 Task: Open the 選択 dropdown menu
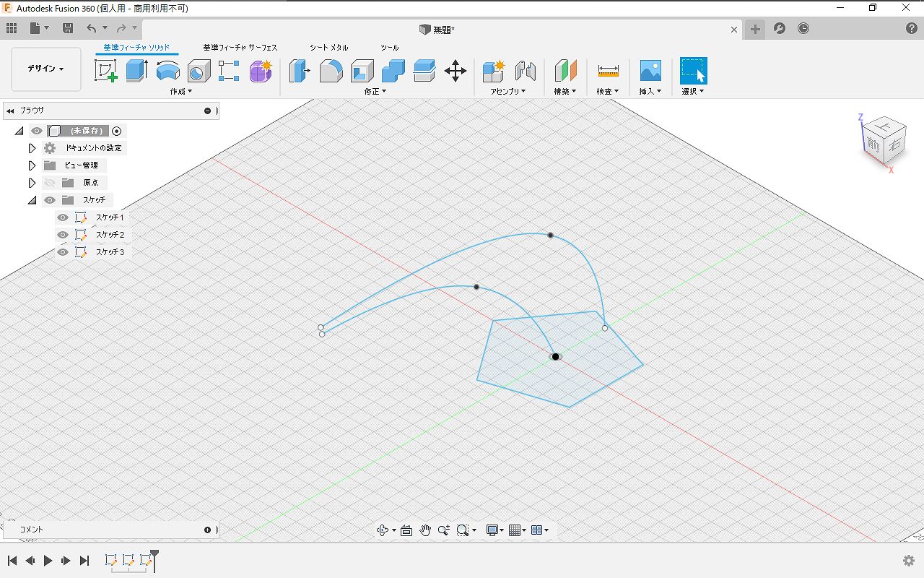point(693,92)
